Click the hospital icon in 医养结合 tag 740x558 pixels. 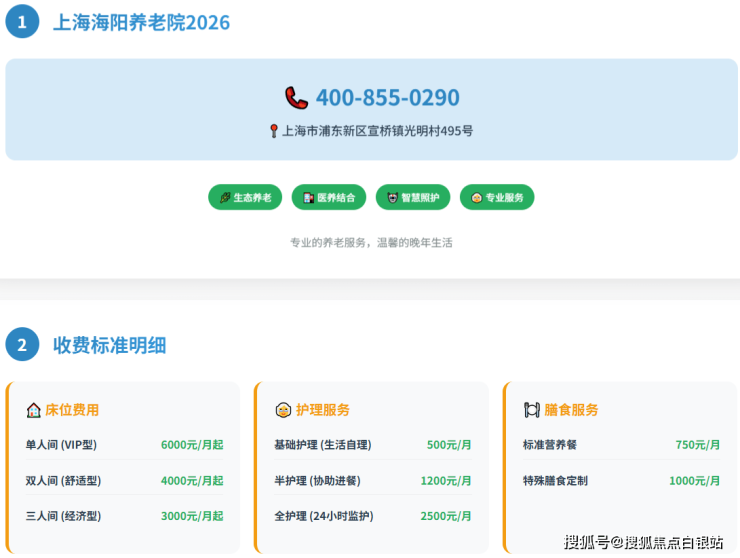pyautogui.click(x=308, y=198)
